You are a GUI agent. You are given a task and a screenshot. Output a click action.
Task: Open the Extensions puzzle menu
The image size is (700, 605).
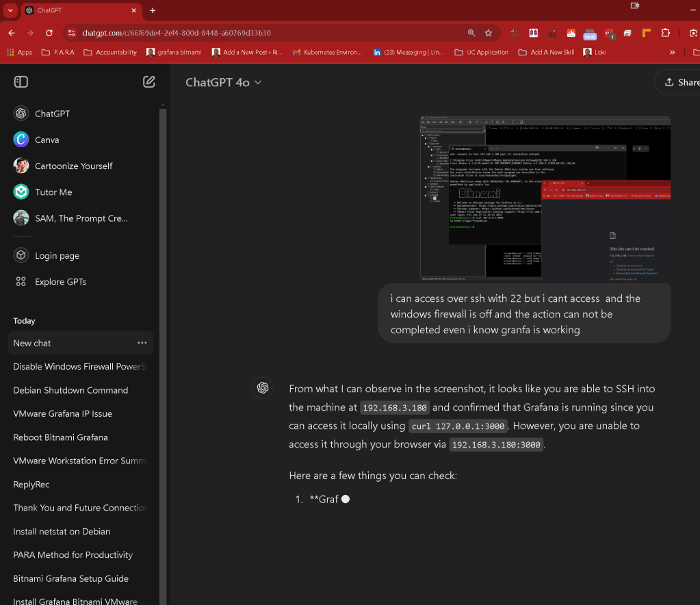(666, 33)
